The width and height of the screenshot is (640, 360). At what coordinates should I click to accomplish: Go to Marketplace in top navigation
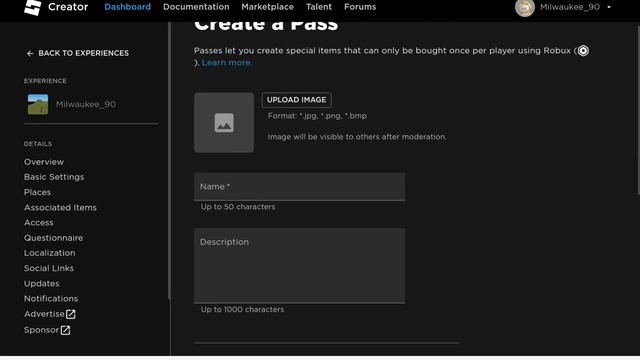tap(267, 7)
